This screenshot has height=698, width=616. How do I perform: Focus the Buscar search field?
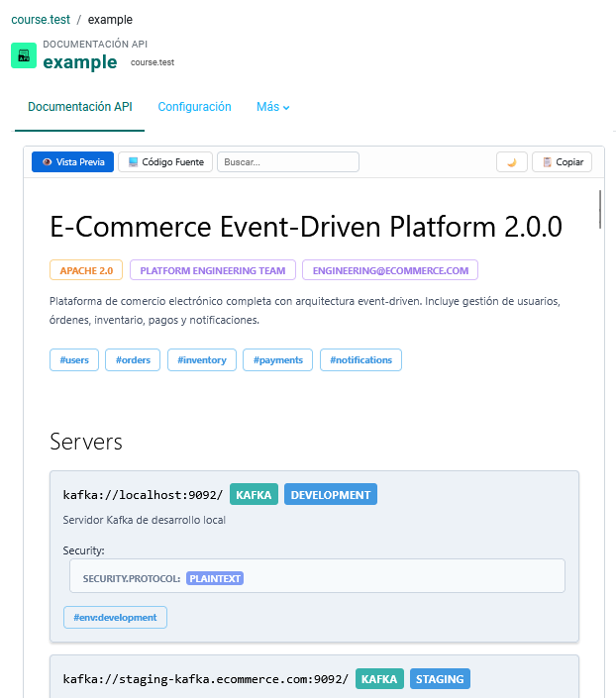(x=288, y=162)
